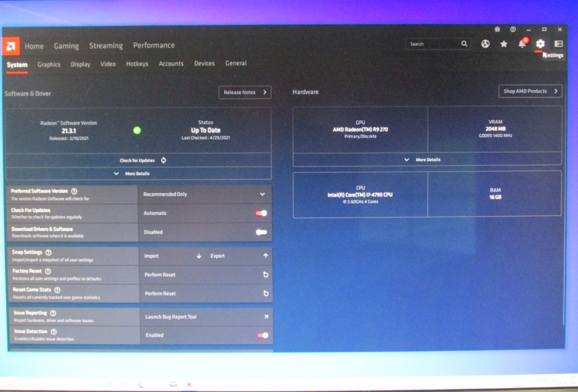578x392 pixels.
Task: Open the help question mark in title bar
Action: point(513,29)
